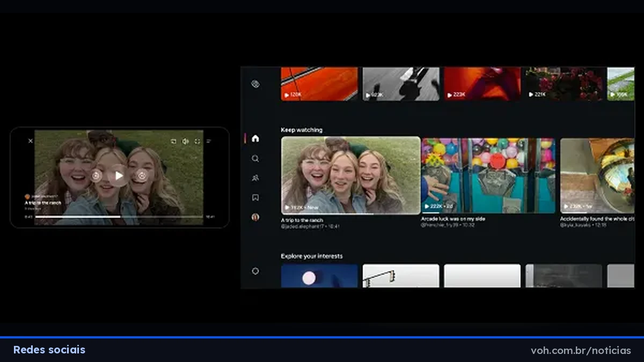The height and width of the screenshot is (362, 644).
Task: Open the blue moon interest thumbnail
Action: point(319,276)
